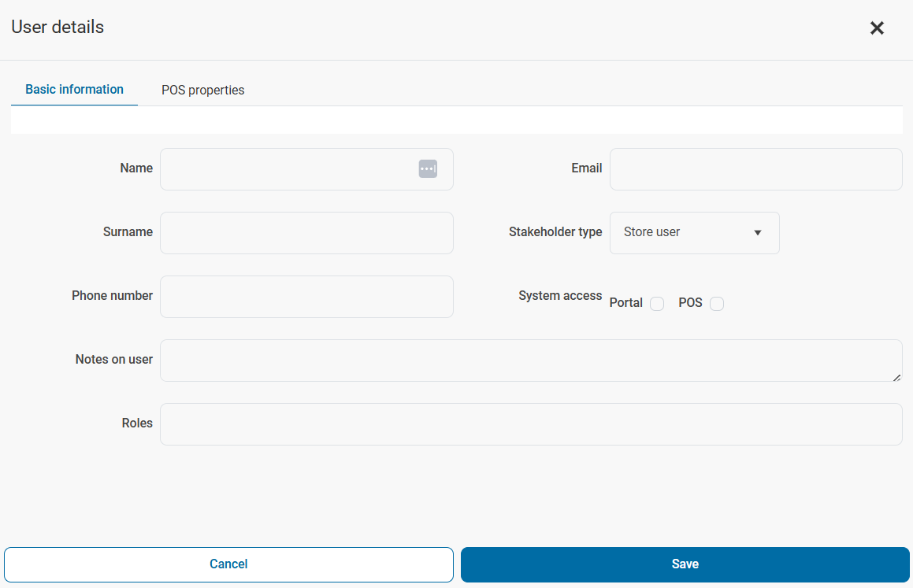
Task: Click the User details heading
Action: point(58,27)
